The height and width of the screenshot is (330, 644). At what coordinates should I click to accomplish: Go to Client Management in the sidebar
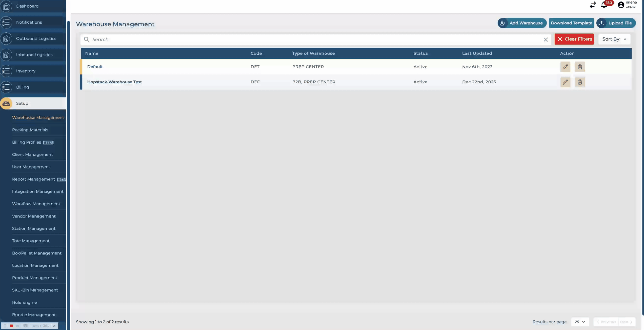32,154
